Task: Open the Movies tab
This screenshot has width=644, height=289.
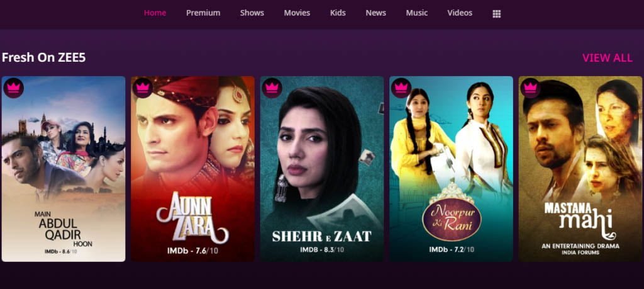Action: pyautogui.click(x=297, y=13)
